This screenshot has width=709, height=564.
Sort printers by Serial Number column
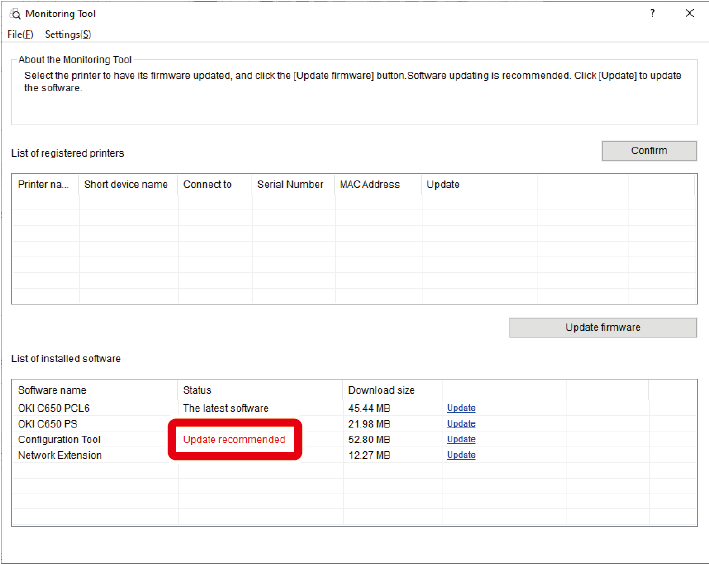[290, 184]
